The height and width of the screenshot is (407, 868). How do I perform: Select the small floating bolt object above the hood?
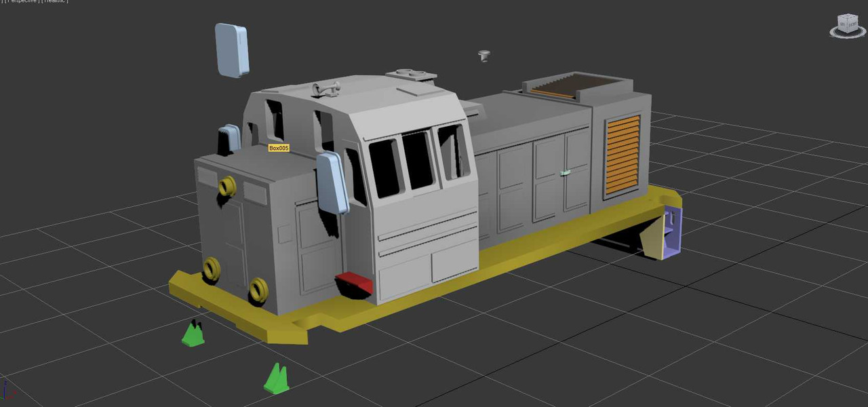tap(484, 56)
